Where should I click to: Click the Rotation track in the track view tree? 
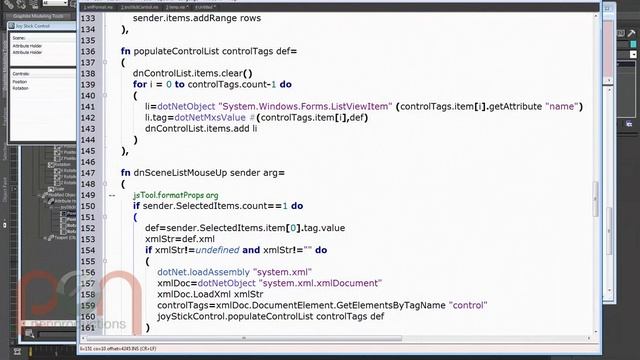(x=62, y=164)
